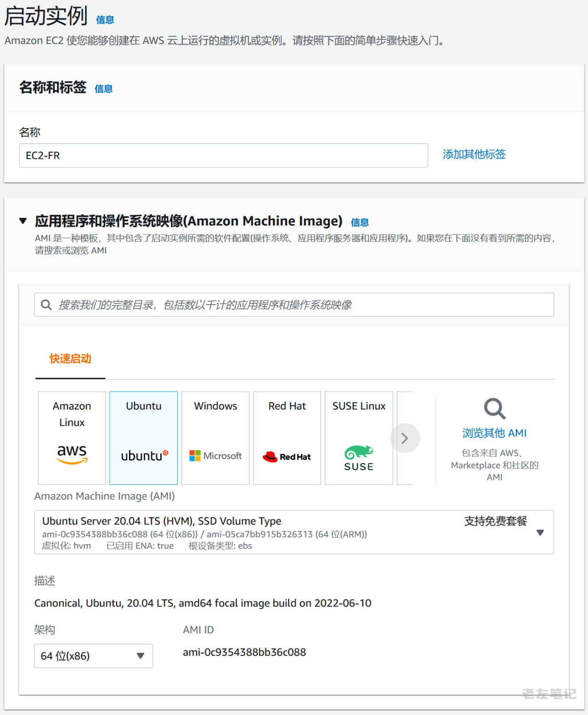The image size is (588, 715).
Task: Click the ubuntu logo icon
Action: 144,456
